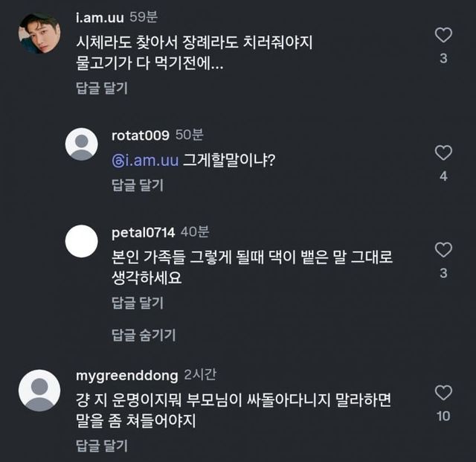
Task: Open rotat009 default avatar
Action: coord(82,144)
